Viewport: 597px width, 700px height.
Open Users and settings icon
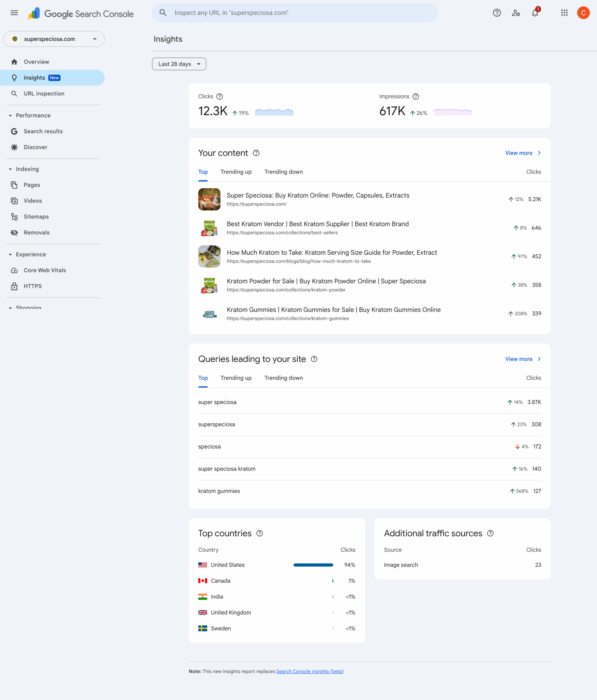pyautogui.click(x=516, y=13)
